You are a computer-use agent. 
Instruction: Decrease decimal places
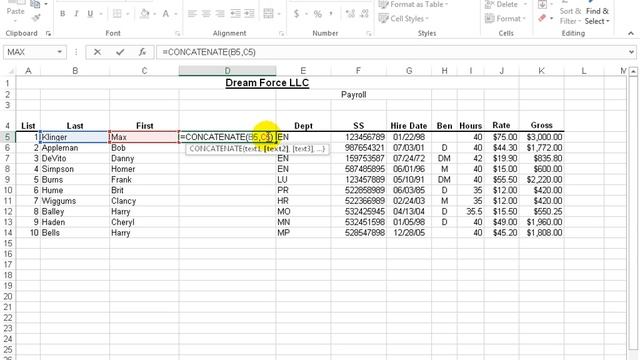click(364, 14)
